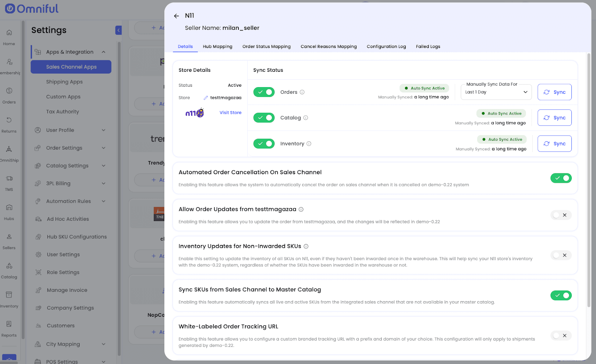Collapse the Settings panel with blue arrow
This screenshot has height=364, width=596.
[118, 30]
